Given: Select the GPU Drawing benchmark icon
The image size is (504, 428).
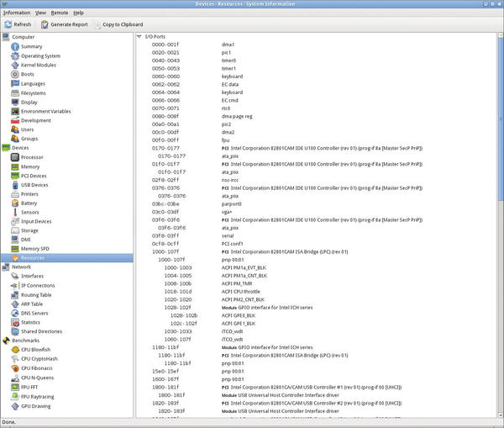Looking at the screenshot, I should 15,406.
